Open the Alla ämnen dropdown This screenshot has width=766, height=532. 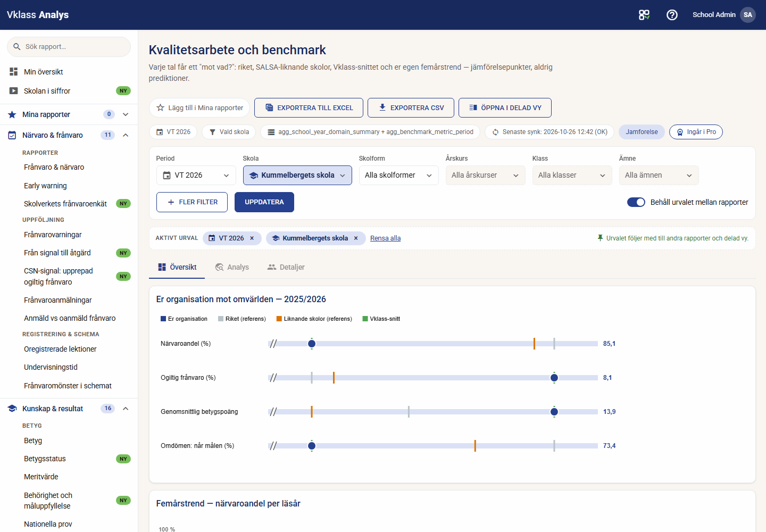659,176
